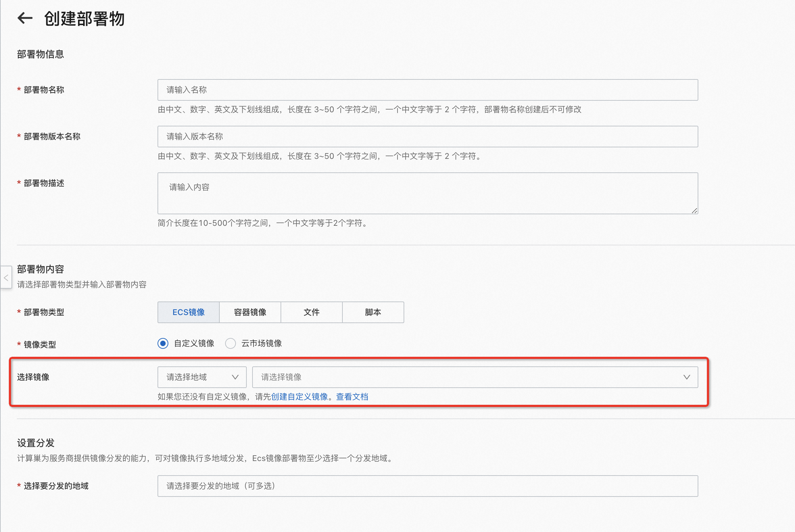The image size is (795, 532).
Task: Switch to the ECS镜像 type tab
Action: (188, 312)
